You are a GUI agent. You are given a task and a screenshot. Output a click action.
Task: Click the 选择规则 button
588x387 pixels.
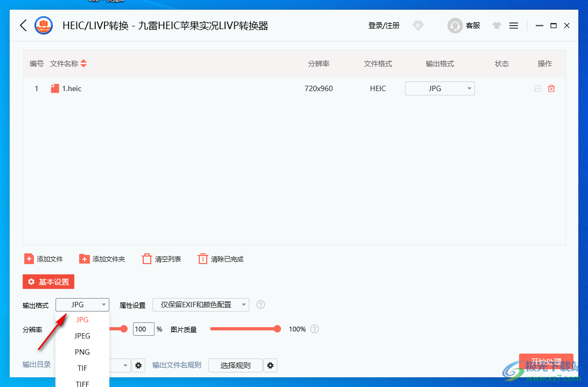[235, 365]
